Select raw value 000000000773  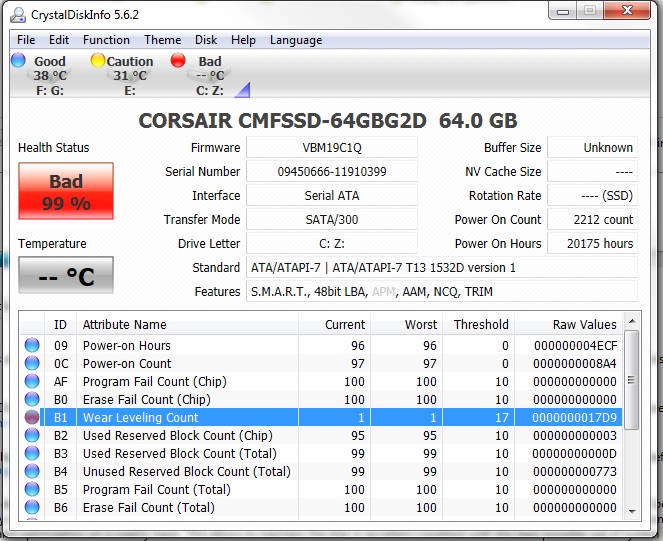pos(575,471)
